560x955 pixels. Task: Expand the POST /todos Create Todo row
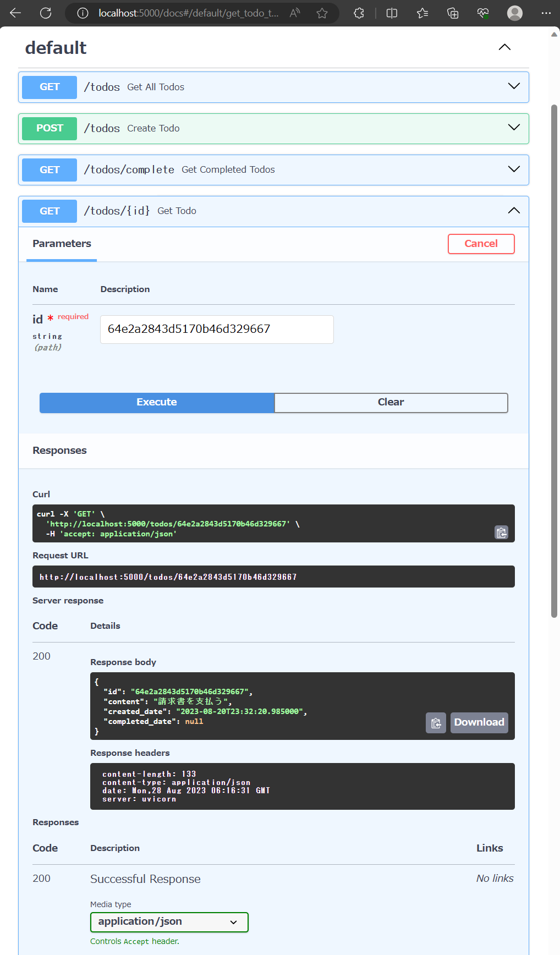(273, 129)
